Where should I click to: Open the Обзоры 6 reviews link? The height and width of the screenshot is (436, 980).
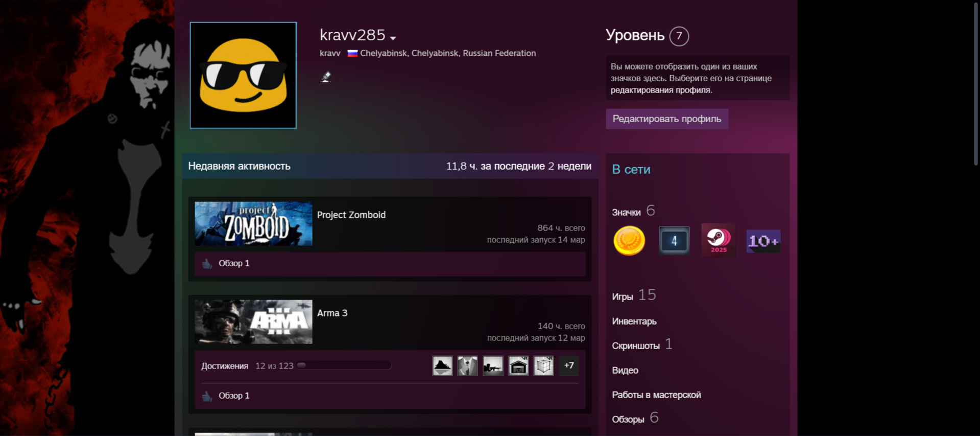635,419
